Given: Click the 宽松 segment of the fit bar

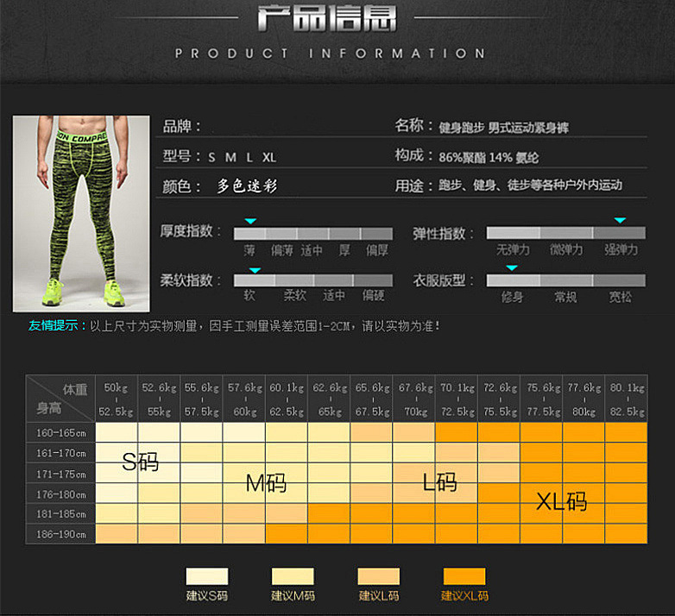Looking at the screenshot, I should (x=620, y=280).
